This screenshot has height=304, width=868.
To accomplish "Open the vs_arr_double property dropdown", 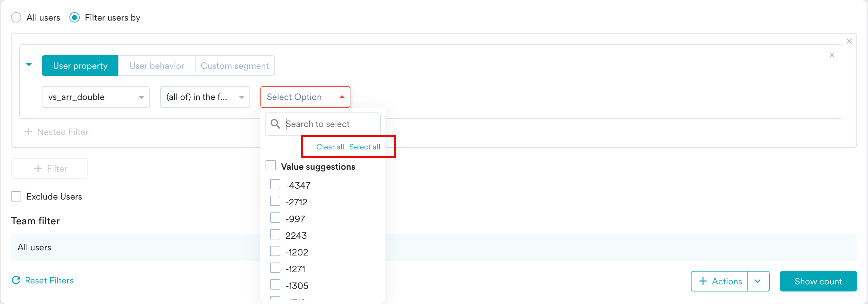I will [96, 97].
